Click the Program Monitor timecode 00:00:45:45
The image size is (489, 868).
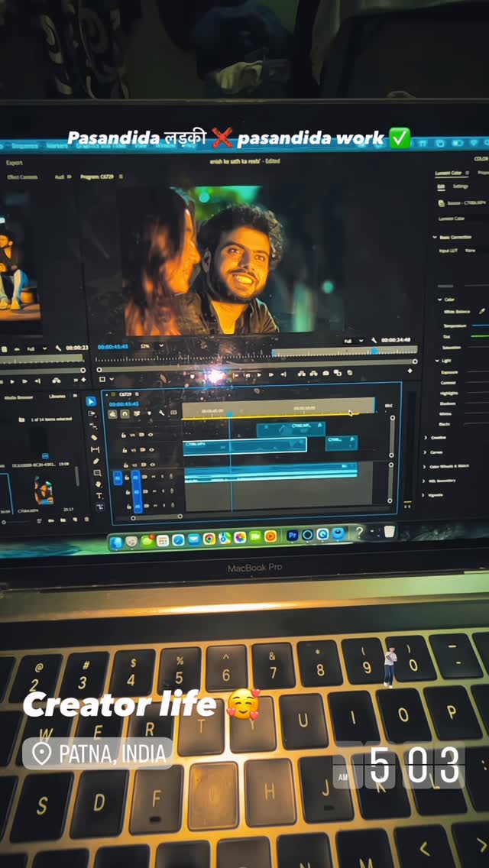112,346
